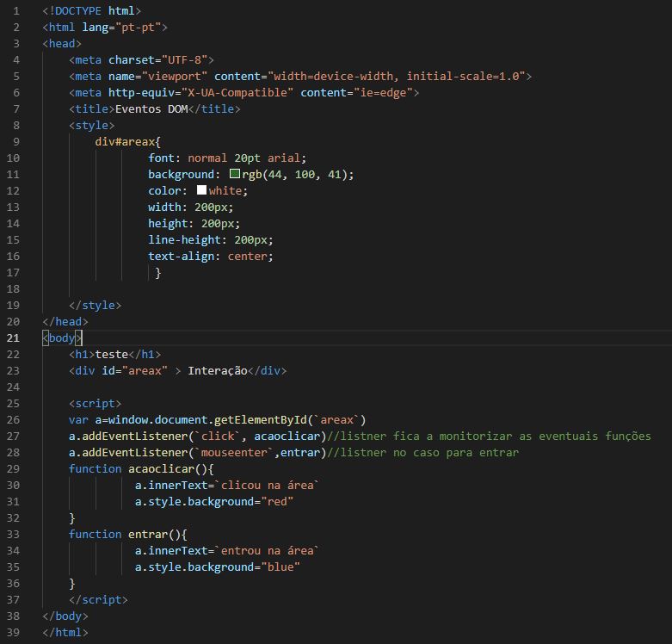Click line number 21 in the gutter
Screen dimensions: 672x644
point(13,337)
